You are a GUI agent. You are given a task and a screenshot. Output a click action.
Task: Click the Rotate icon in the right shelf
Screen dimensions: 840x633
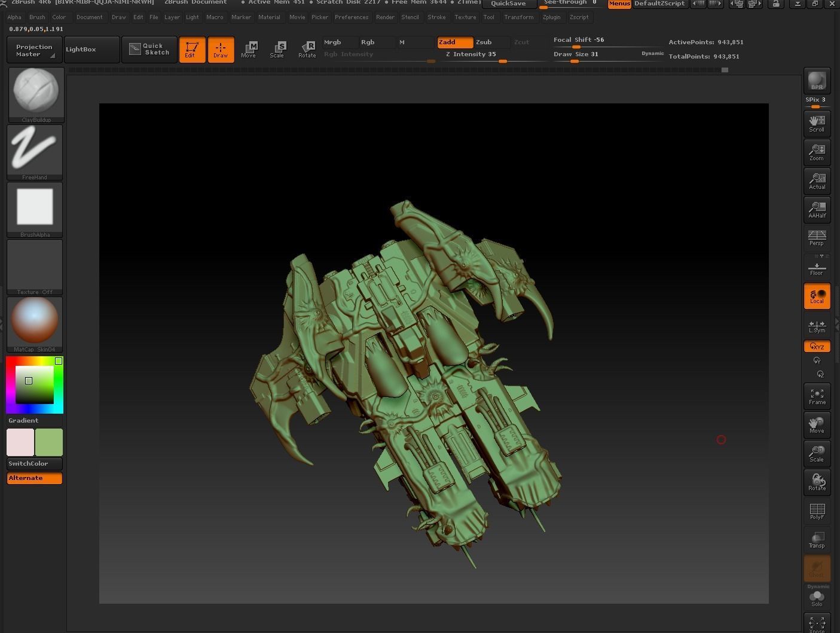tap(817, 482)
